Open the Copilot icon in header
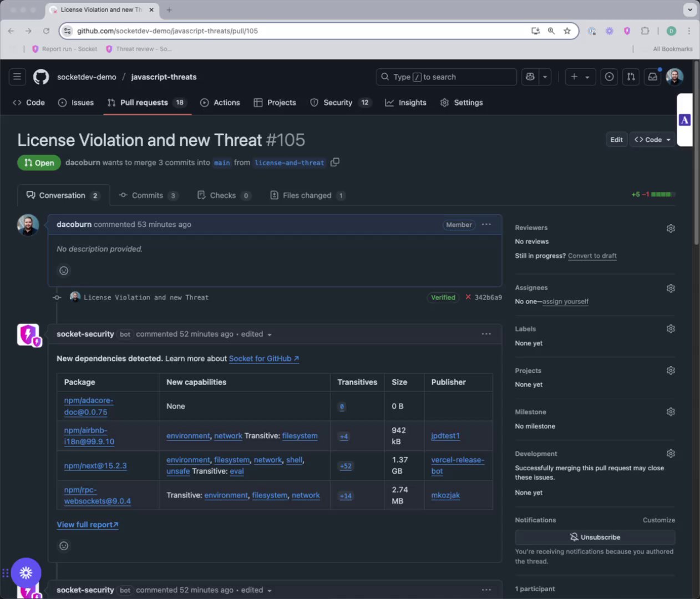Screen dimensions: 700x599 coord(530,77)
